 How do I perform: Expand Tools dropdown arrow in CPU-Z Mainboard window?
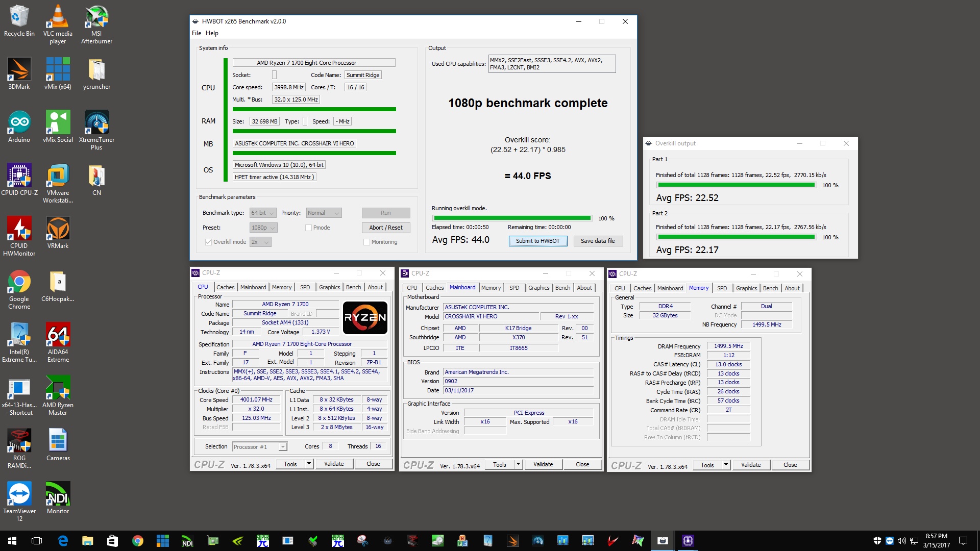tap(518, 464)
